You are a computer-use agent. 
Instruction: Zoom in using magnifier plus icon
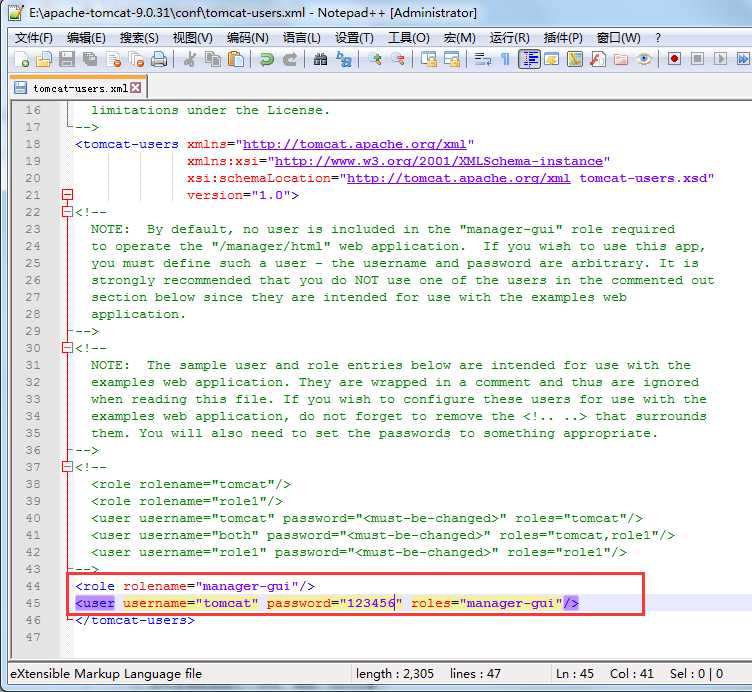(375, 59)
